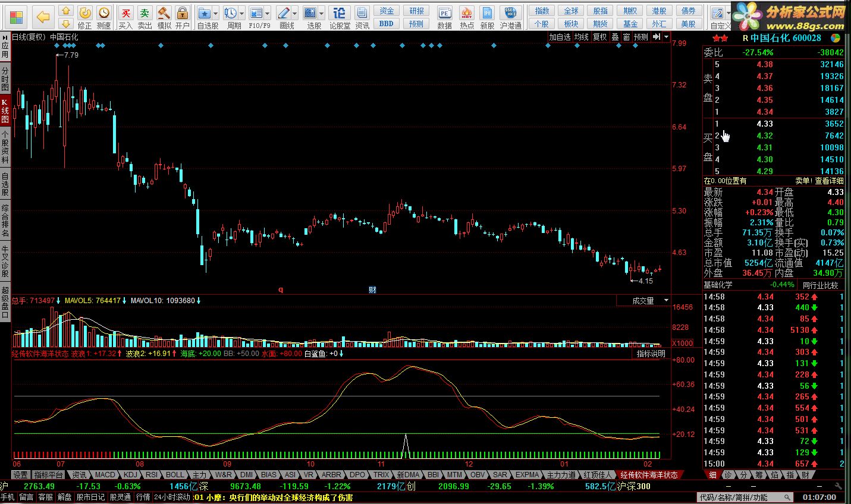851x504 pixels.
Task: Click the 财 marker on the K-line chart
Action: click(372, 290)
